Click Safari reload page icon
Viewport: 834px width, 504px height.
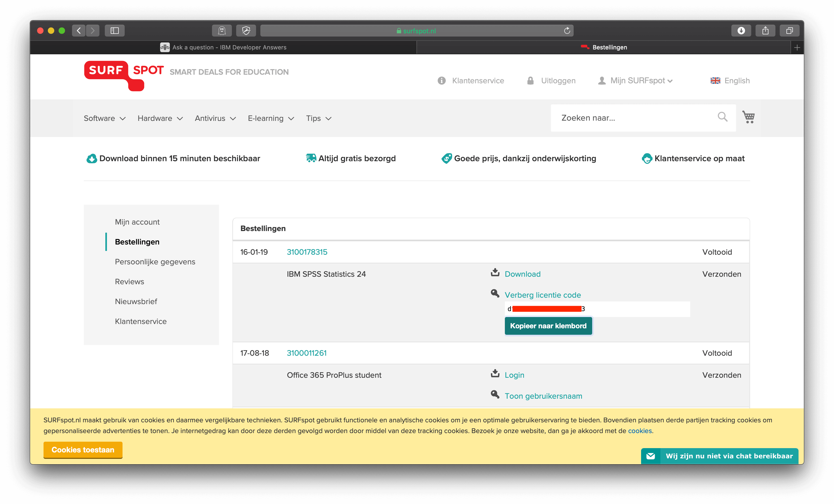567,31
